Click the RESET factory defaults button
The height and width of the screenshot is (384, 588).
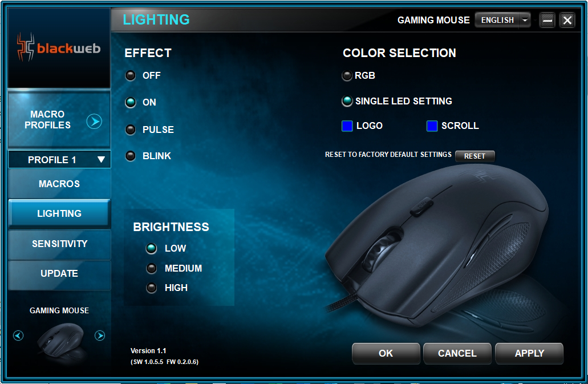tap(475, 156)
